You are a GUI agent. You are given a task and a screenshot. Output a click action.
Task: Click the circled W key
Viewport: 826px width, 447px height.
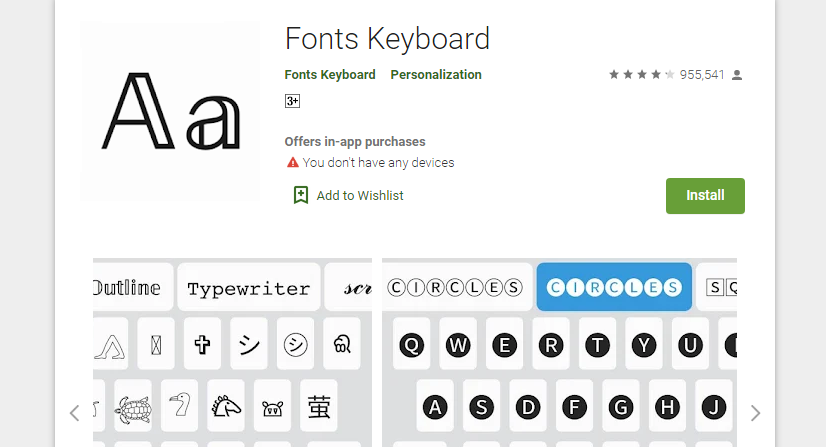point(458,345)
